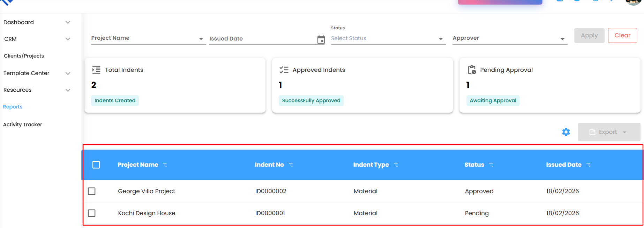Click the Indent Type column filter icon

396,165
